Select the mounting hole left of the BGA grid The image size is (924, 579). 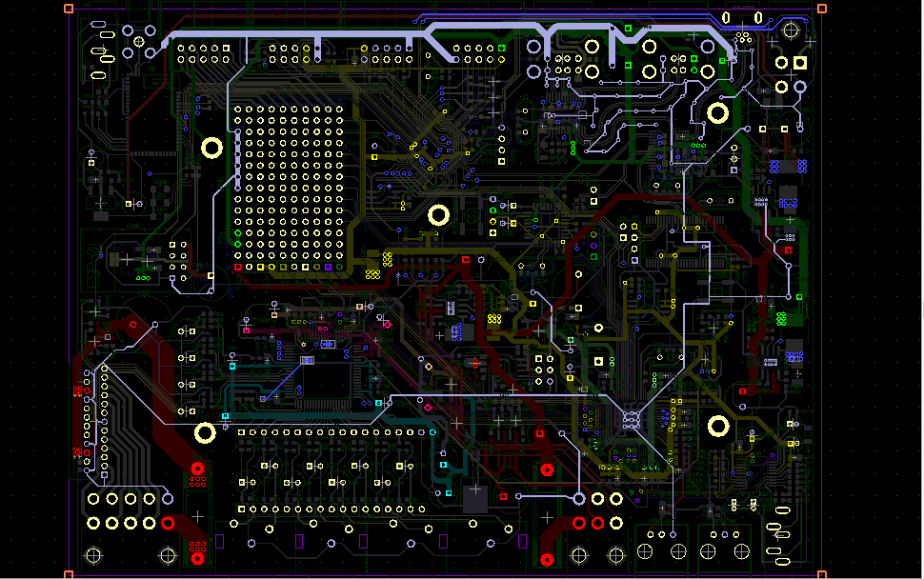(212, 148)
